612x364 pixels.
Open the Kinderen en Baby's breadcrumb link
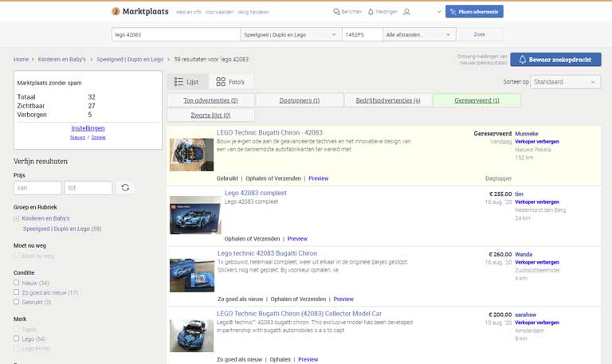pos(61,59)
